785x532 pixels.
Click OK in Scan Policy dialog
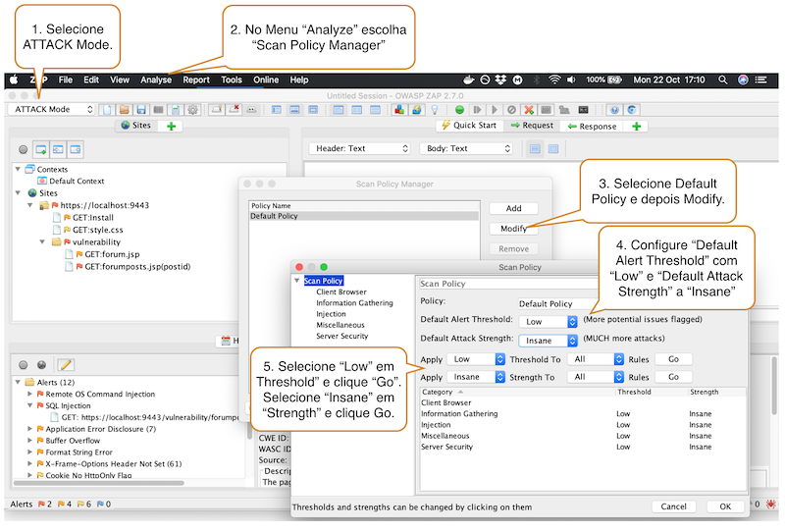point(725,506)
